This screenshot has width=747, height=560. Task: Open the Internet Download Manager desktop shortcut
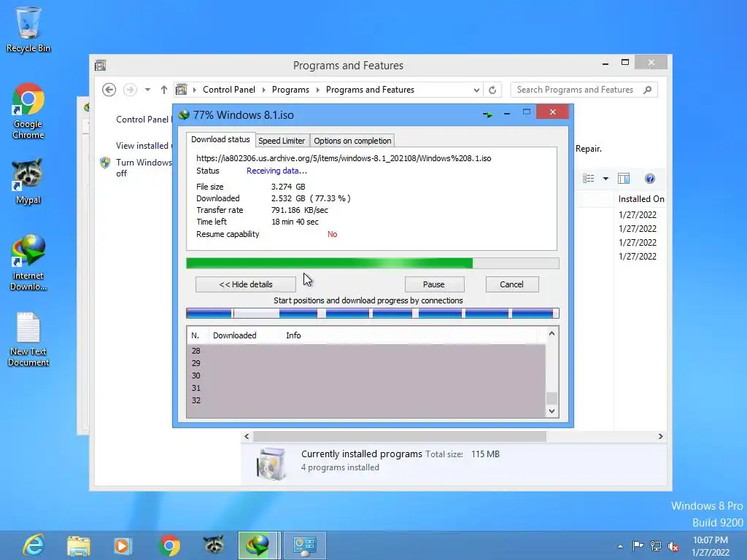[x=28, y=262]
